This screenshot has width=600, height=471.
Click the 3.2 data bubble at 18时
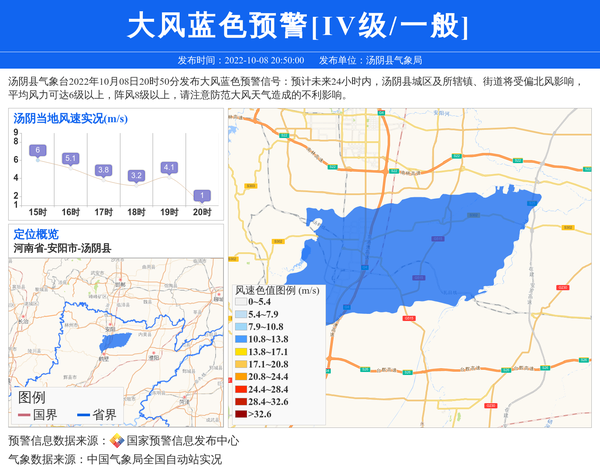tap(136, 175)
